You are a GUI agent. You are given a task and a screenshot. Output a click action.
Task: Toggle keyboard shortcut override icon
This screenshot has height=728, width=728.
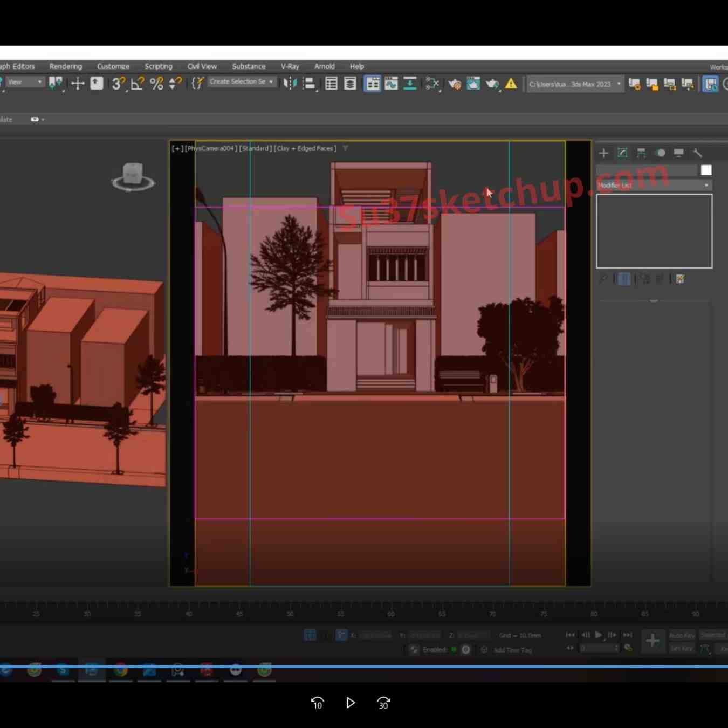tap(97, 84)
